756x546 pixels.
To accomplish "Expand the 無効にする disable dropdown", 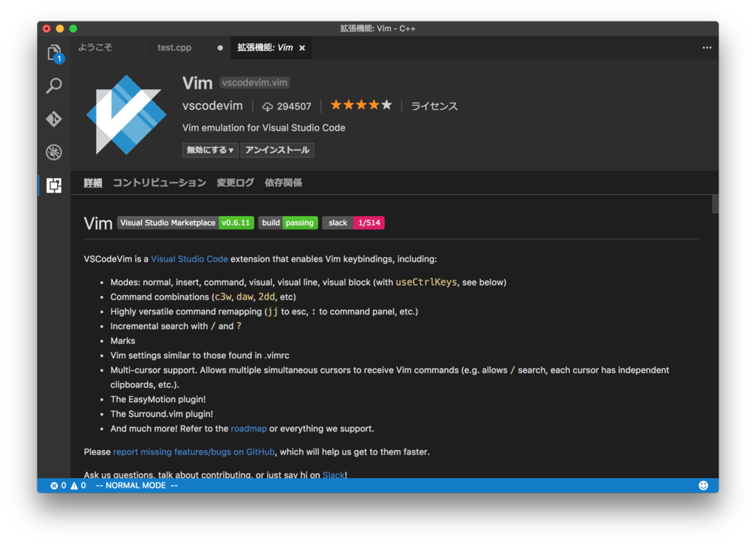I will pos(210,150).
